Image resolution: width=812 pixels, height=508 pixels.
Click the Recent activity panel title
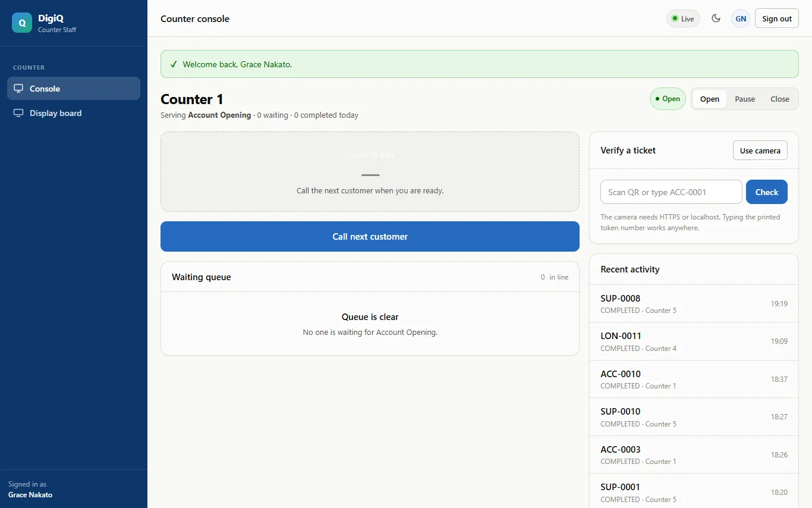[x=630, y=269]
